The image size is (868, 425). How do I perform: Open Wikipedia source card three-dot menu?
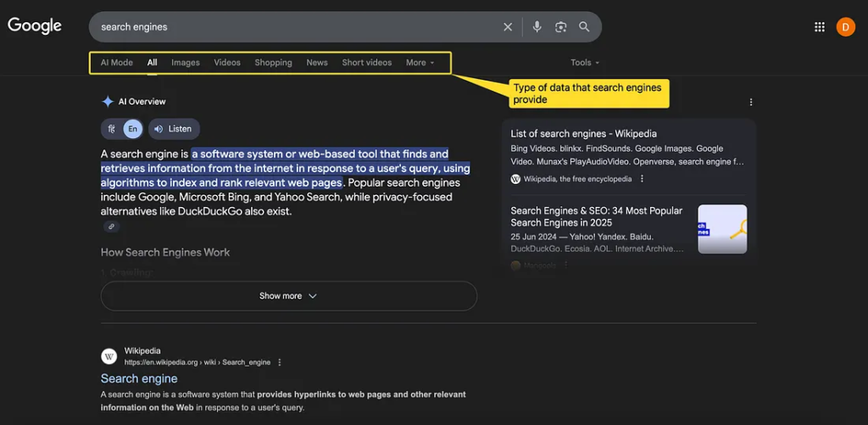(x=643, y=179)
